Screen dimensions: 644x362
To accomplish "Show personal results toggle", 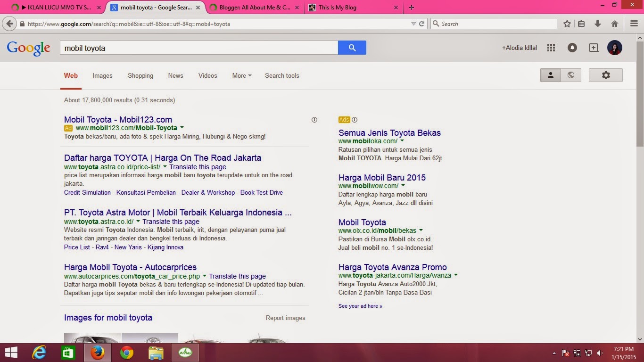I will [550, 75].
